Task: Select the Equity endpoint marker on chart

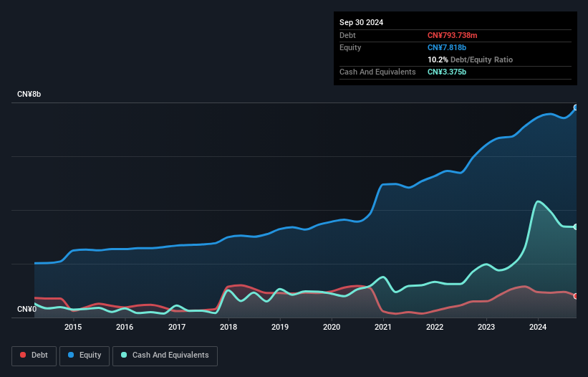Action: click(576, 108)
